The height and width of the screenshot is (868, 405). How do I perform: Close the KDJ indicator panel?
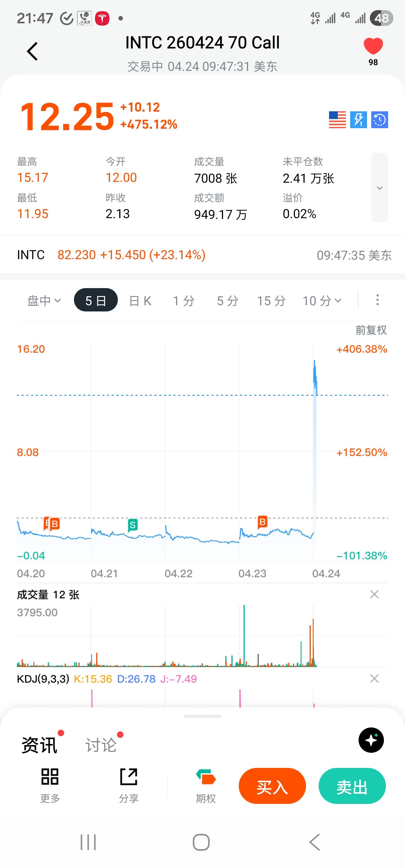coord(374,679)
